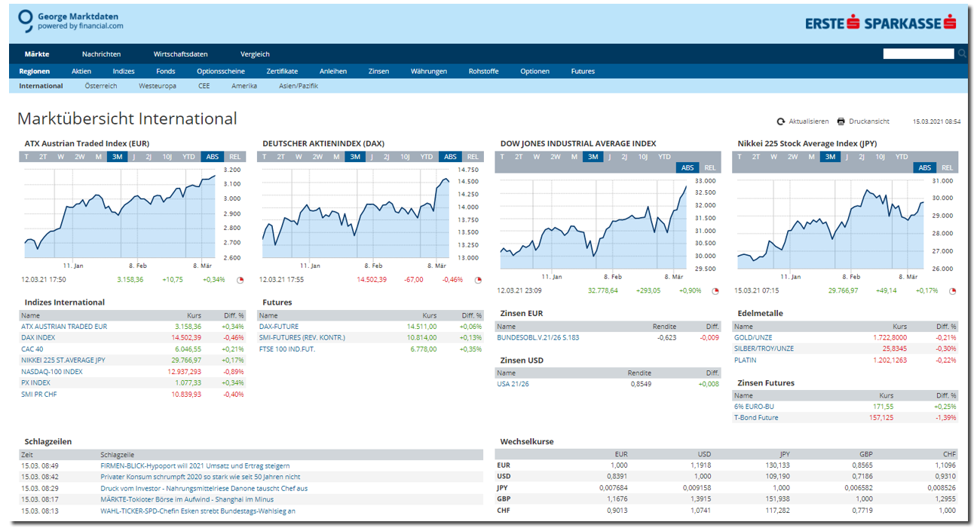Open the Nachrichten main menu
This screenshot has width=980, height=528.
coord(101,54)
